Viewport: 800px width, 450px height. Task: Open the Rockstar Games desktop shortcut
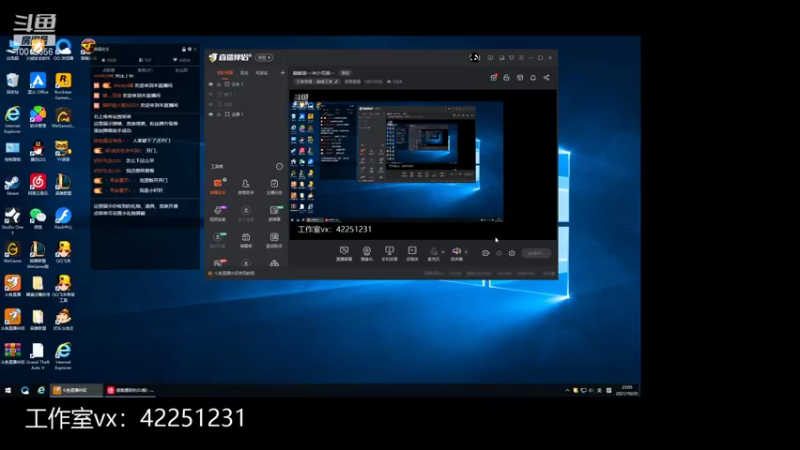pos(63,85)
